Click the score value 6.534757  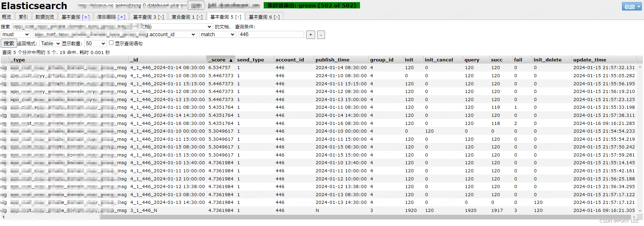220,68
